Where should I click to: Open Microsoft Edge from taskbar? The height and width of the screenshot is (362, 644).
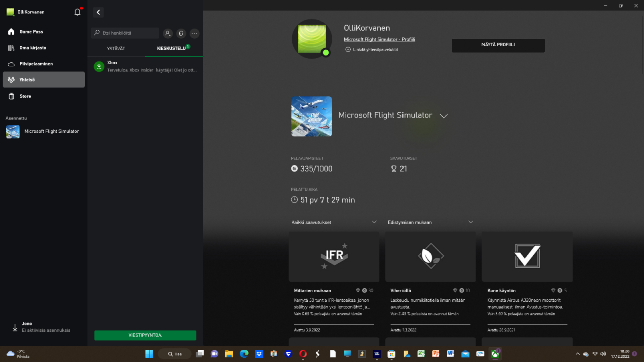point(244,354)
